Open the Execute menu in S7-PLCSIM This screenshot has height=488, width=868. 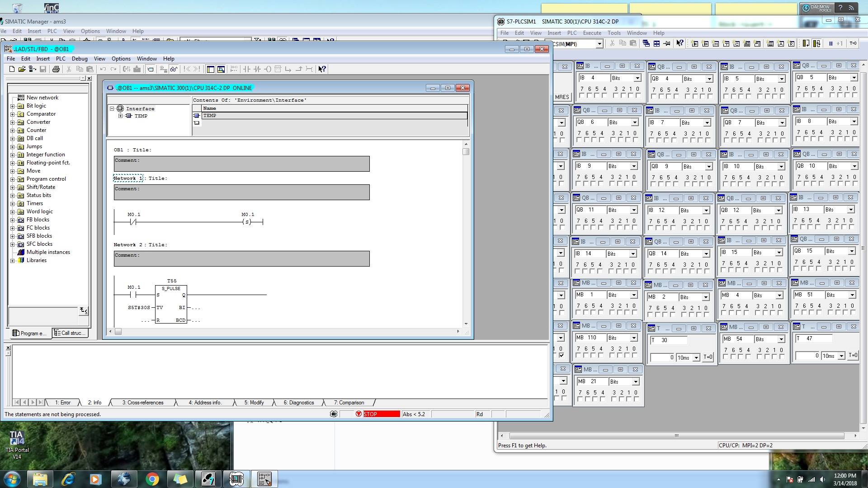tap(592, 33)
